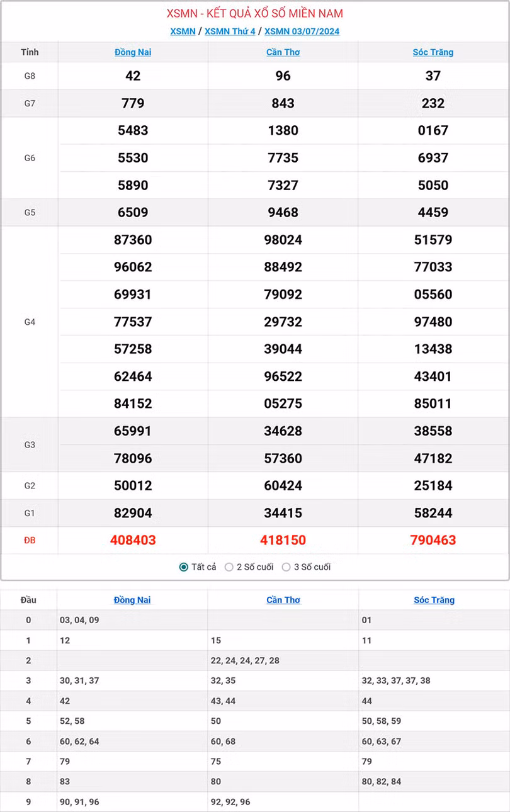Select the Tất cả radio button
The image size is (510, 812).
[x=184, y=567]
